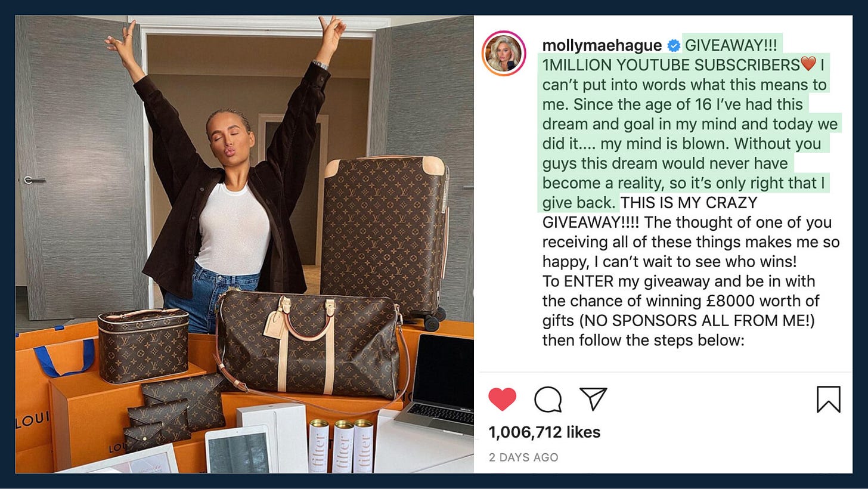The image size is (868, 489).
Task: Click the red heart like icon
Action: pyautogui.click(x=502, y=399)
